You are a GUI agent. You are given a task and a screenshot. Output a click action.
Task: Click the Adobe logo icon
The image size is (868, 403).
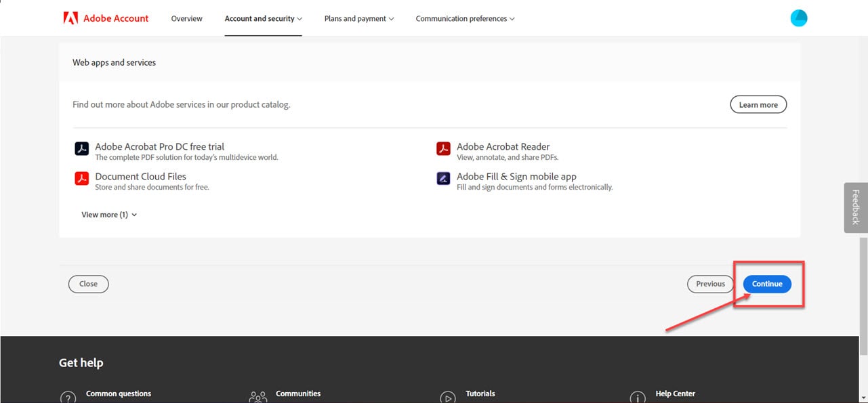pyautogui.click(x=70, y=18)
